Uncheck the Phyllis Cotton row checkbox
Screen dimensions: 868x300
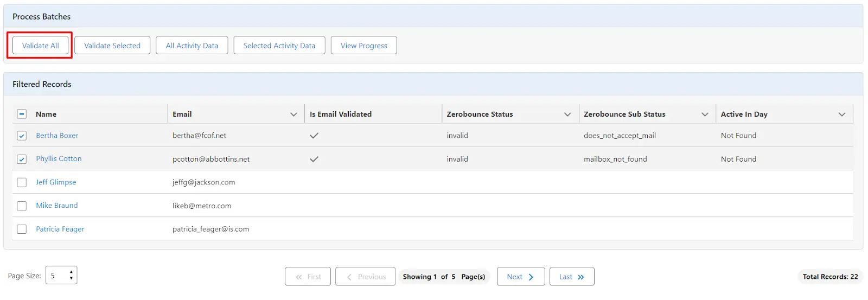point(22,159)
